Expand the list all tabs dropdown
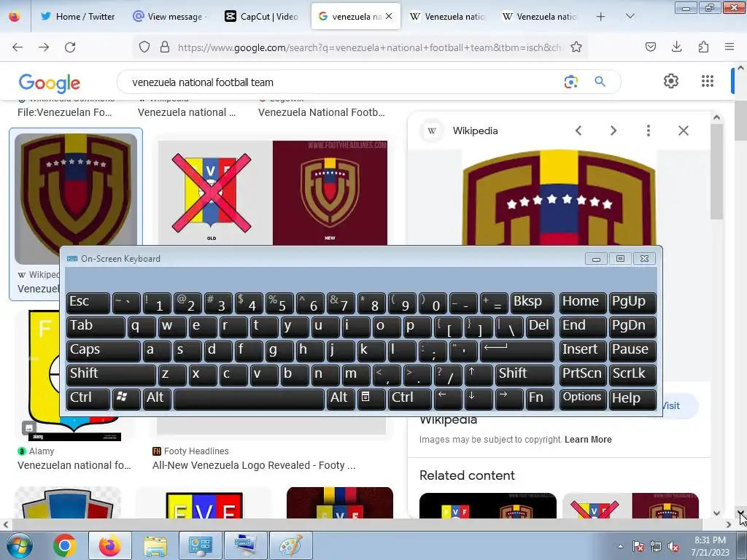Viewport: 747px width, 560px height. coord(630,16)
